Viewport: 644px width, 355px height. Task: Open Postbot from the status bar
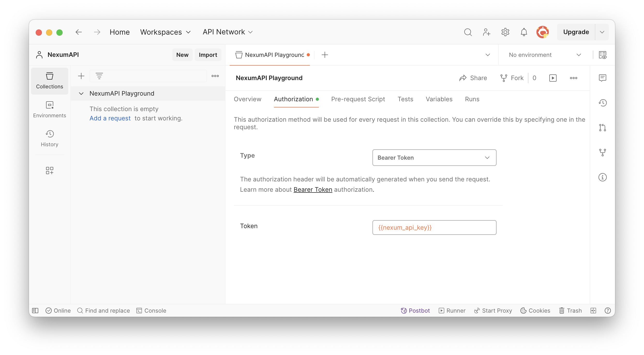[415, 311]
